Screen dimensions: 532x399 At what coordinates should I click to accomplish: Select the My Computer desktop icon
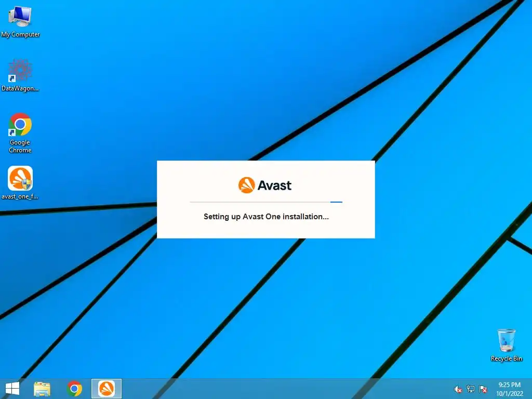tap(20, 22)
